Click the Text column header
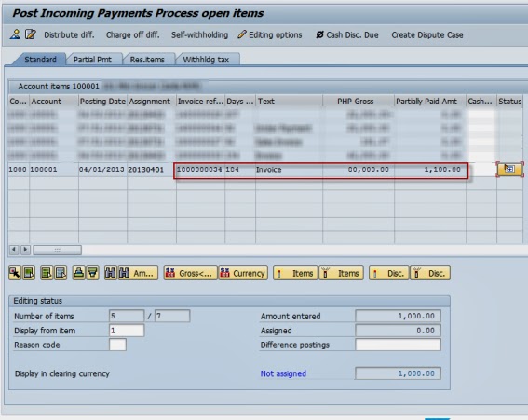The width and height of the screenshot is (528, 420). (290, 102)
